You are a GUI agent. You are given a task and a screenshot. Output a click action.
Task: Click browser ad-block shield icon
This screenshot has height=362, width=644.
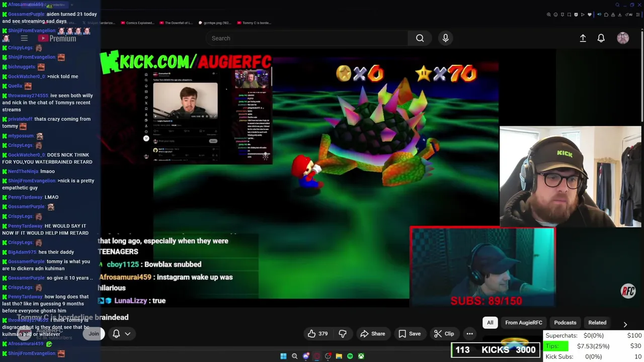point(576,15)
